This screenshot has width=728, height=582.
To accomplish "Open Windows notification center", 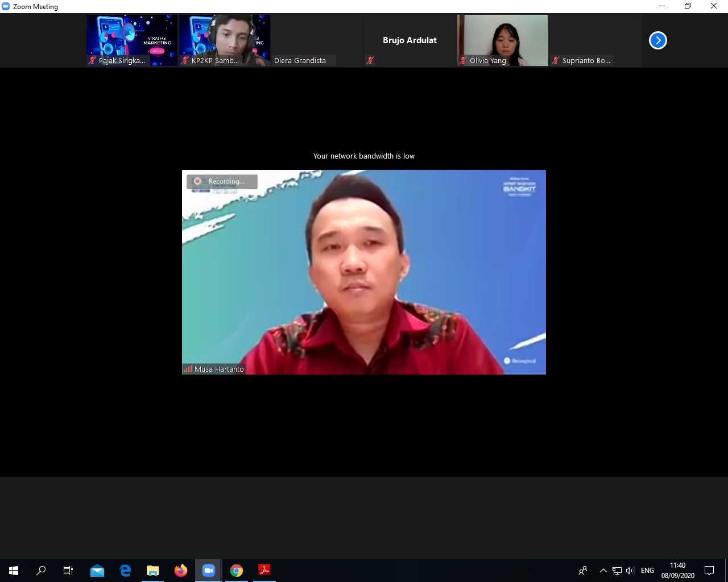I will 709,570.
